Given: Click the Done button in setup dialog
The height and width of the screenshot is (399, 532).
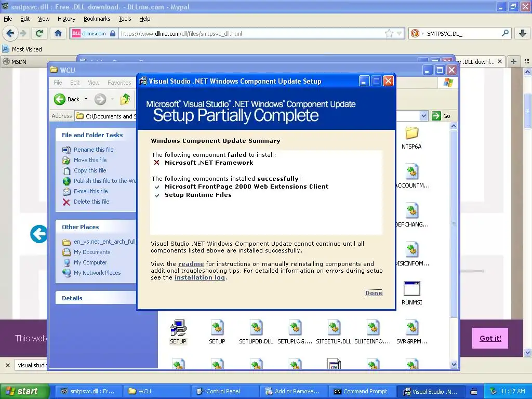Looking at the screenshot, I should click(x=374, y=293).
